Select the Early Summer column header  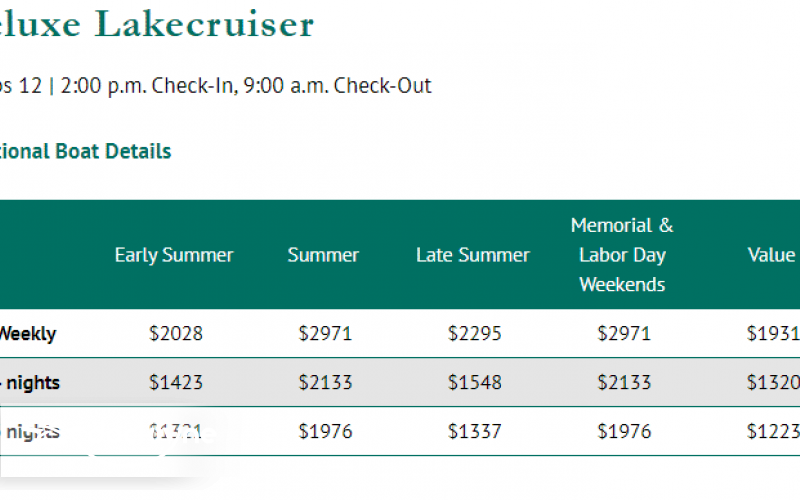point(174,255)
